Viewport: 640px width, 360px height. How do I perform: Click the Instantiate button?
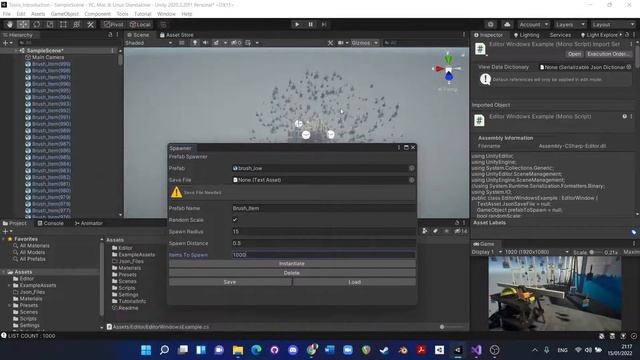(292, 264)
